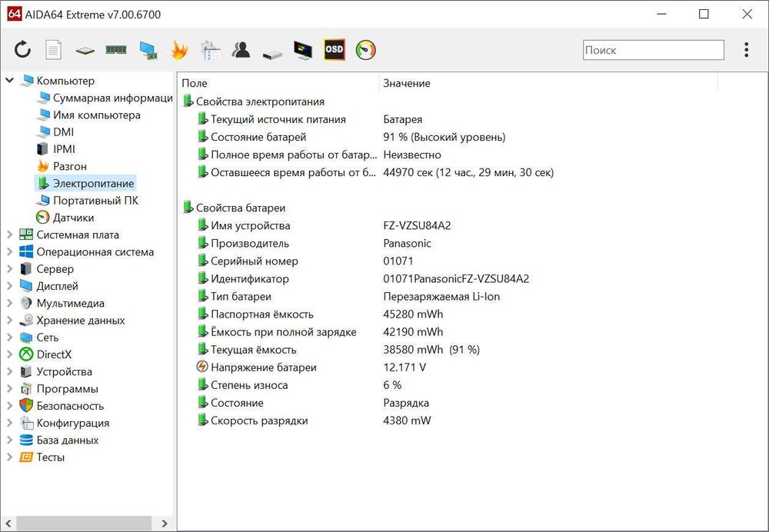769x532 pixels.
Task: Expand the Сеть tree node
Action: point(9,337)
